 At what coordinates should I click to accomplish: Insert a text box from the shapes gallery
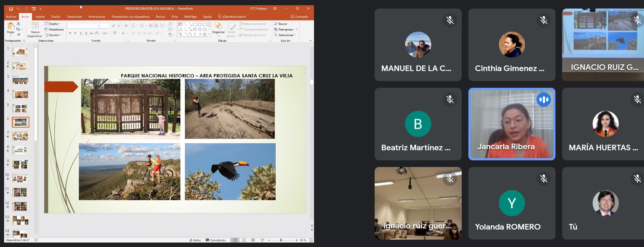[180, 24]
